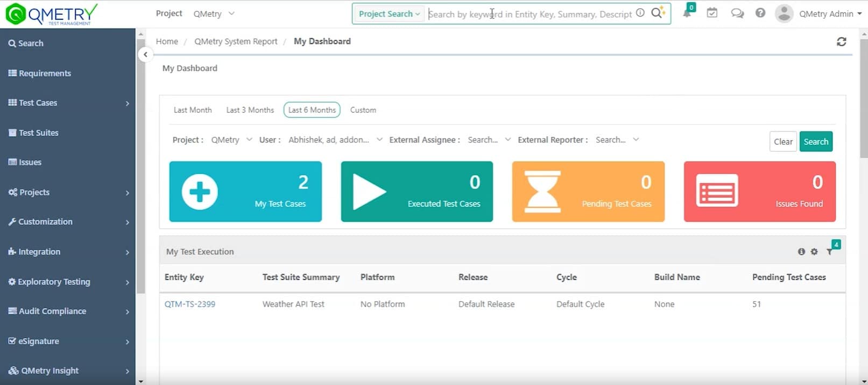
Task: Open the QTM-TS-2399 link
Action: 190,304
